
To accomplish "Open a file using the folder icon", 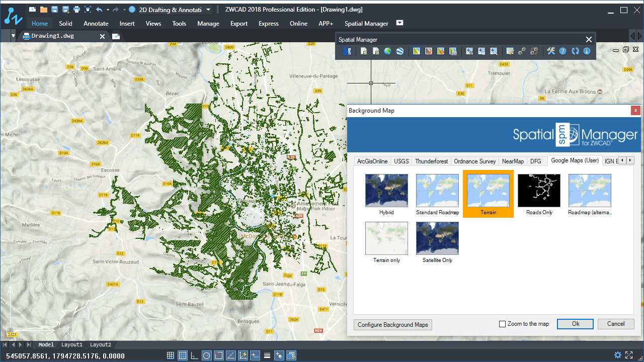I will coord(44,9).
